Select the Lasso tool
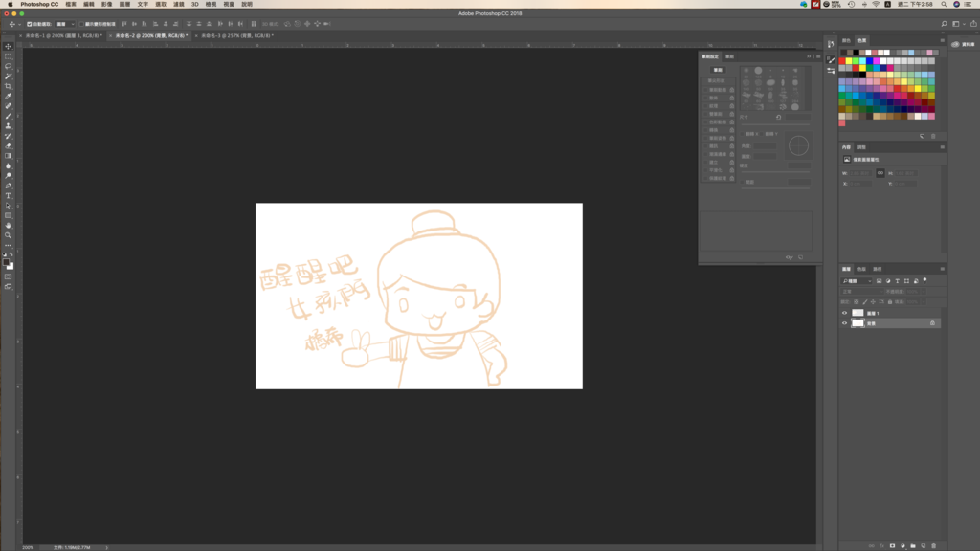Viewport: 980px width, 551px height. (9, 66)
